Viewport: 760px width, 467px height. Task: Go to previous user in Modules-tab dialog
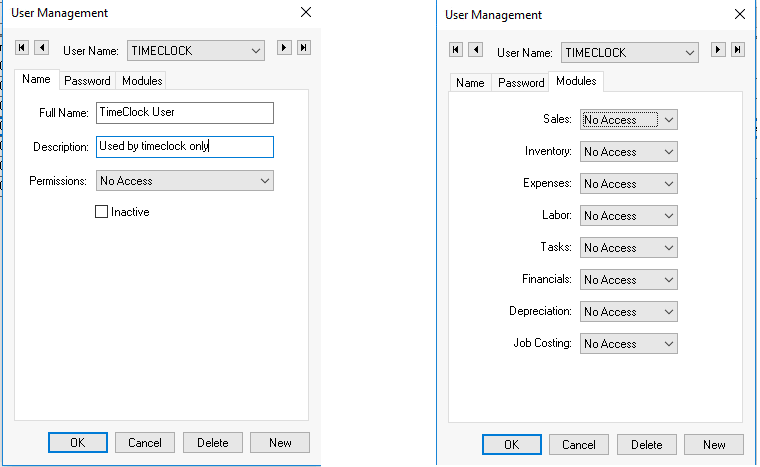click(x=476, y=50)
